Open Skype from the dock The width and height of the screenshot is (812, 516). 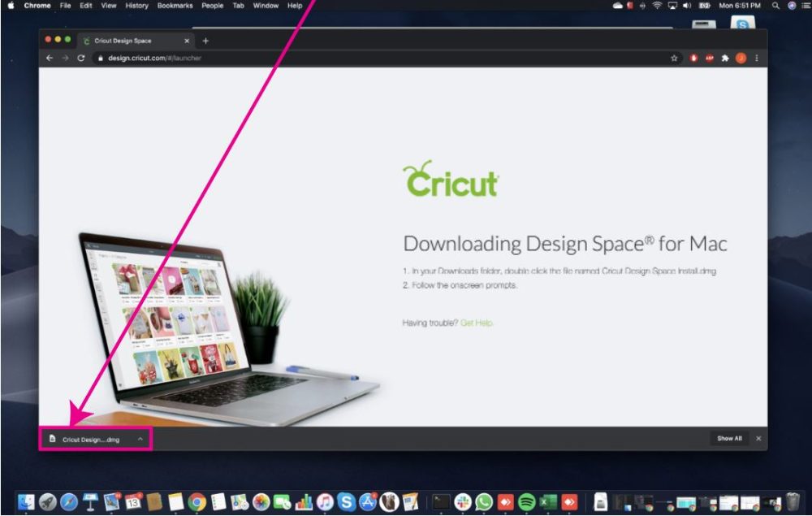(347, 501)
